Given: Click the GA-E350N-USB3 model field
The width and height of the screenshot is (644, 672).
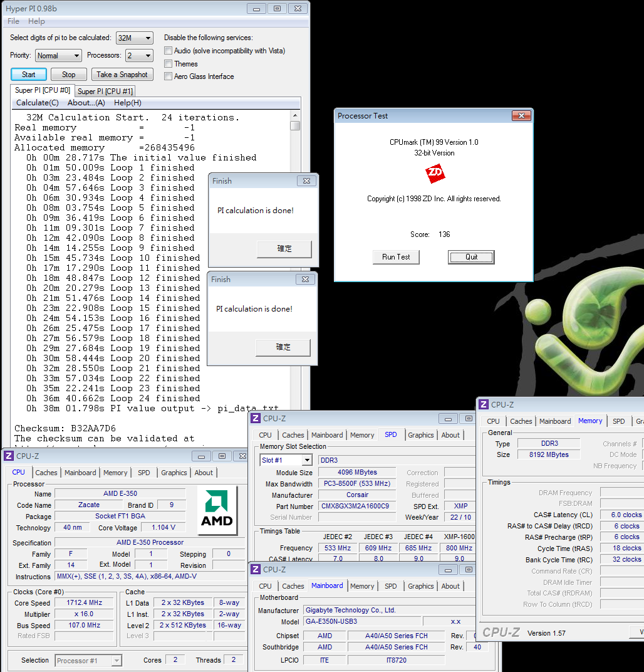Looking at the screenshot, I should pyautogui.click(x=362, y=621).
